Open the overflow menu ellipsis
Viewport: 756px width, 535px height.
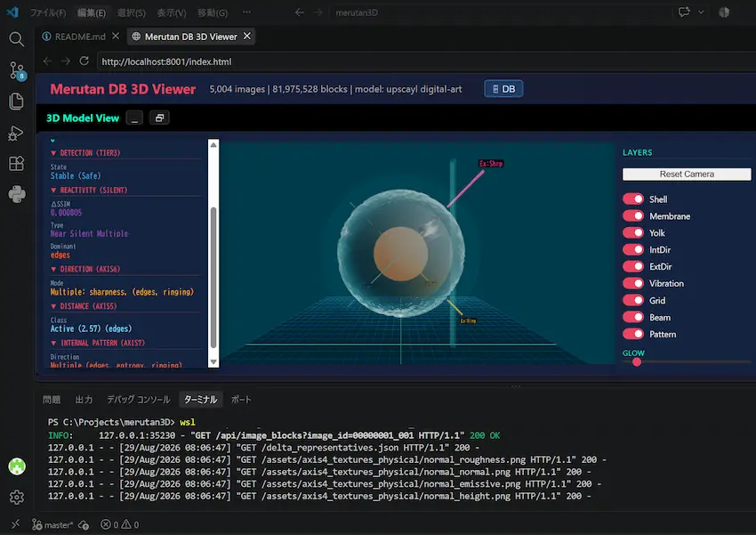click(247, 12)
